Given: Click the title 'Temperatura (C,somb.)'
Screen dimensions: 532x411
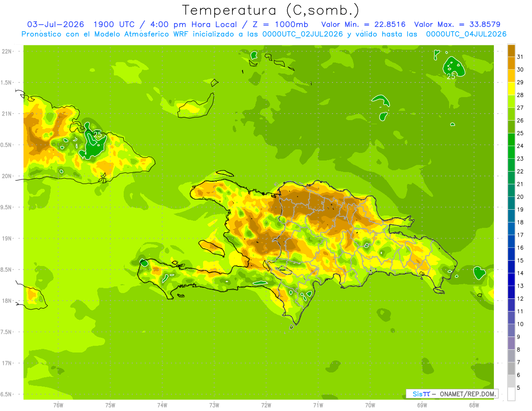Looking at the screenshot, I should [x=270, y=10].
